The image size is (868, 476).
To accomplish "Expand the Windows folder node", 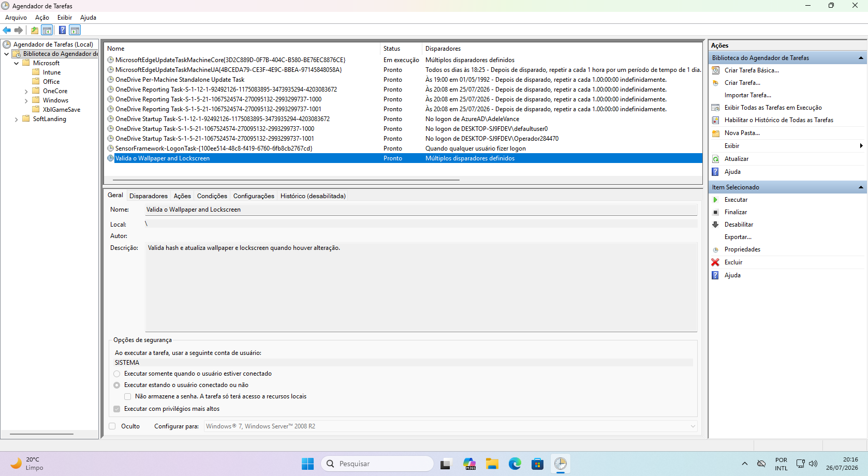I will coord(26,100).
